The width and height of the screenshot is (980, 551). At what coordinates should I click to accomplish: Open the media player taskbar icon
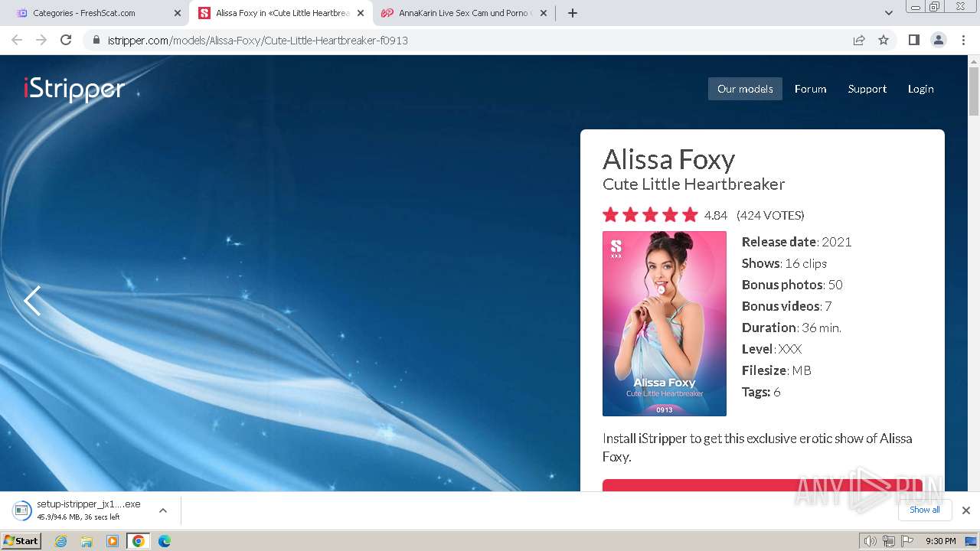[x=113, y=541]
